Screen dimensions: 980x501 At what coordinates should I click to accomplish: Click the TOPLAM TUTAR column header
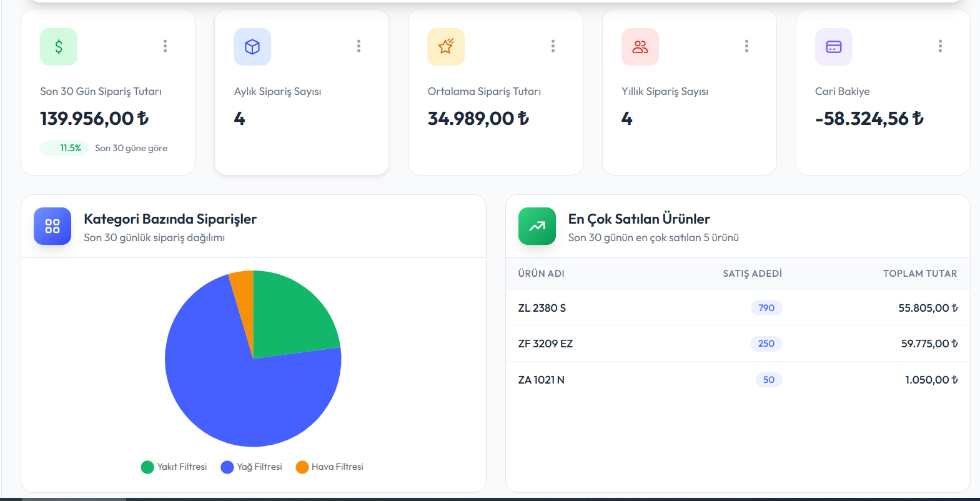pos(920,274)
